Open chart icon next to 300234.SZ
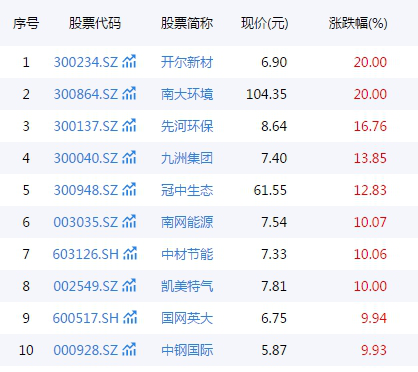This screenshot has width=418, height=372. [x=129, y=62]
